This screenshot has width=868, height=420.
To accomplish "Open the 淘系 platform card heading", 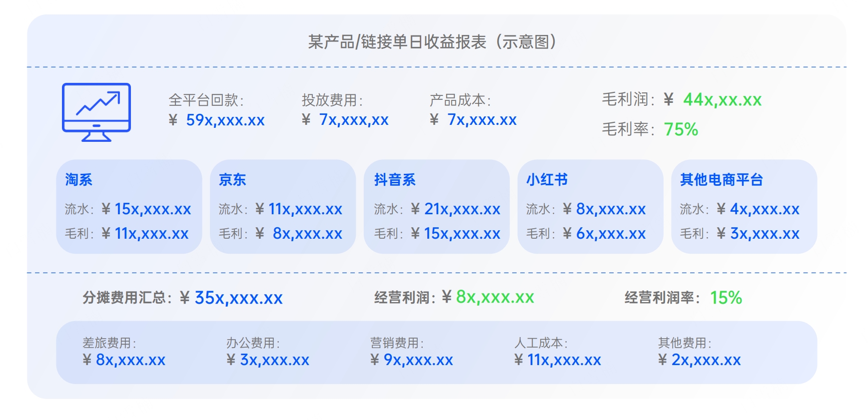I will pos(78,180).
